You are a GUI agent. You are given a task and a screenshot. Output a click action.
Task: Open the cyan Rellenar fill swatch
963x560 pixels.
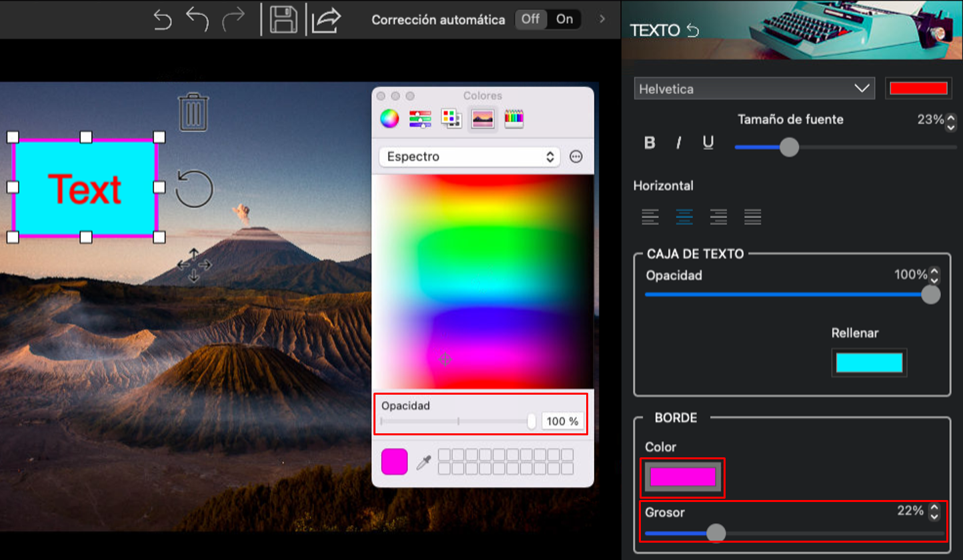pyautogui.click(x=869, y=363)
